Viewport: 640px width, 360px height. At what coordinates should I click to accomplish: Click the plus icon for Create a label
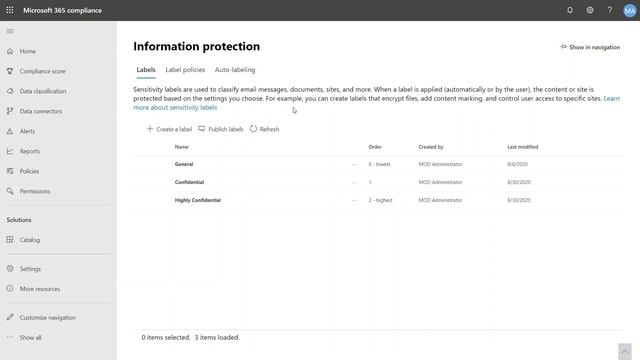pos(150,129)
